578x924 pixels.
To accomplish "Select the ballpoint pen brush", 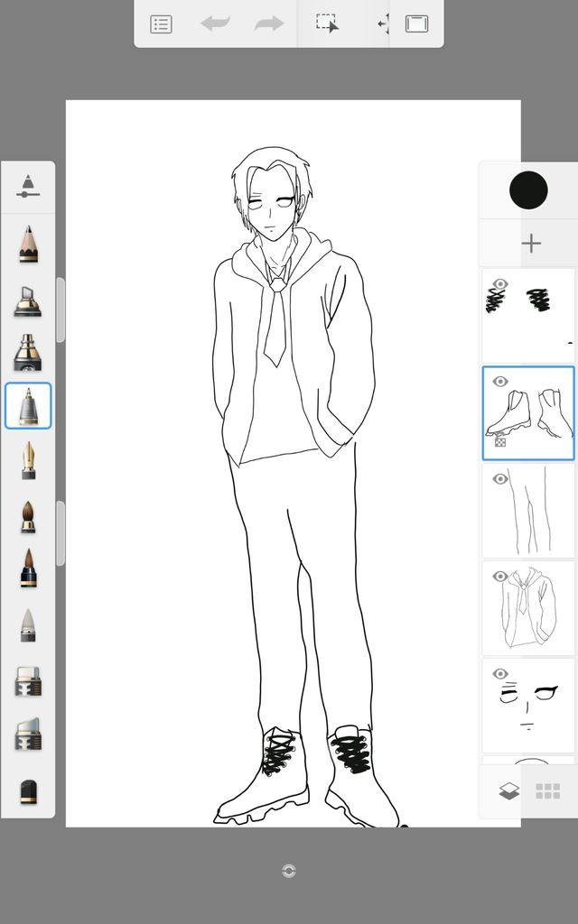I will click(x=28, y=406).
